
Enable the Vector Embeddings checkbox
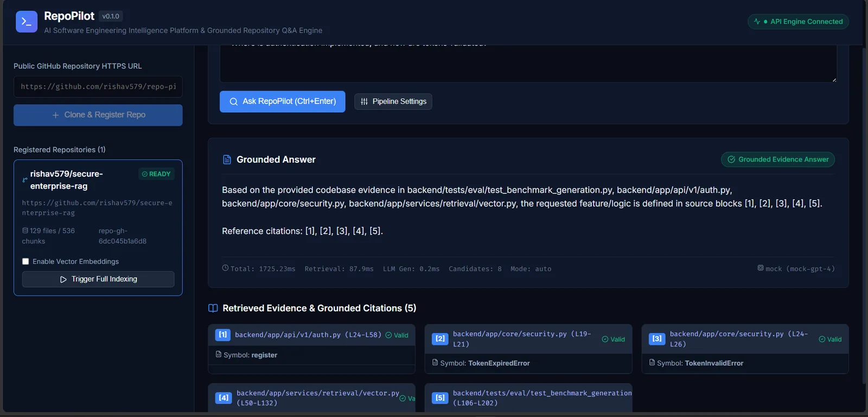(25, 261)
